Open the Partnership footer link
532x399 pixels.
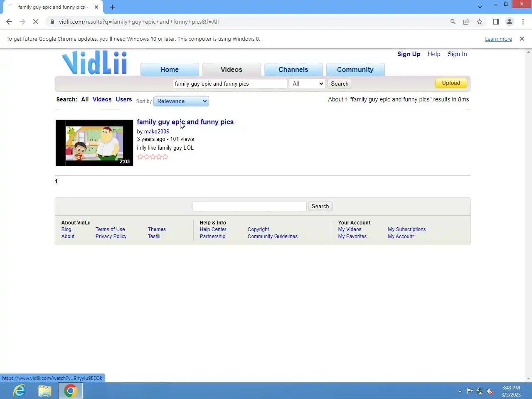pyautogui.click(x=212, y=236)
